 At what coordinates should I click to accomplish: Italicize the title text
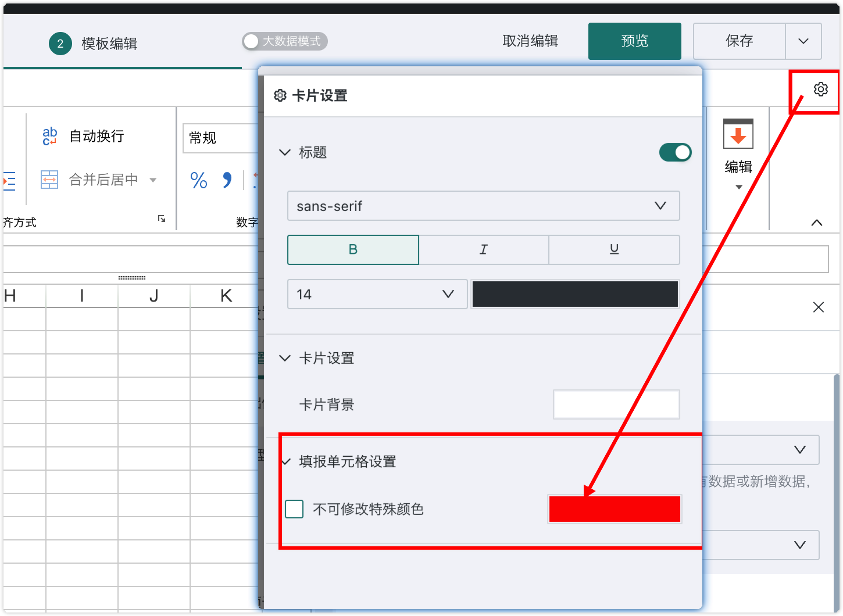tap(483, 249)
